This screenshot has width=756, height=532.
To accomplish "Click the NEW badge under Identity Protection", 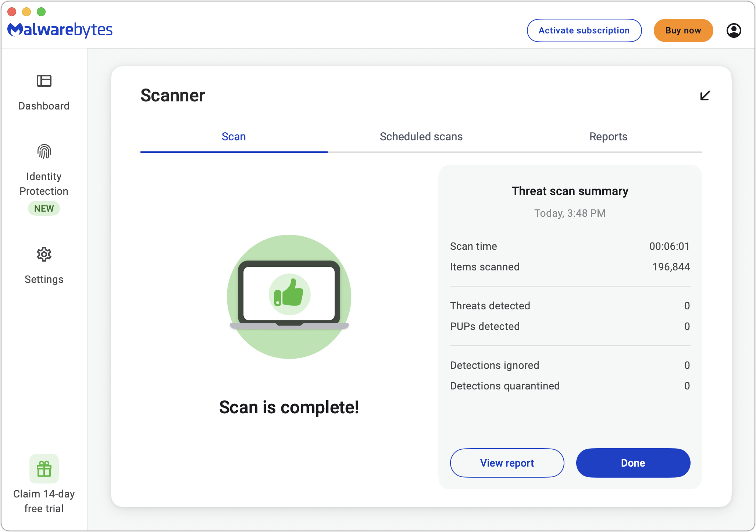I will (x=44, y=208).
